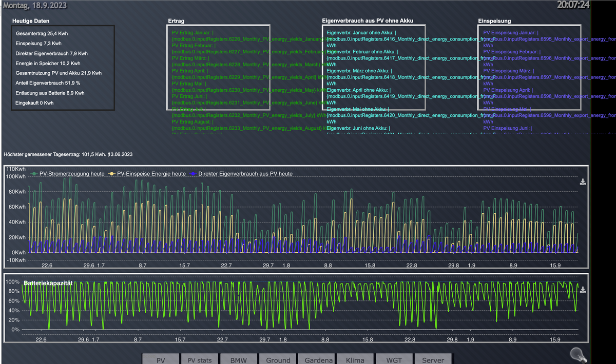Click Einspeisung 7,3 Kwh row

[x=38, y=44]
